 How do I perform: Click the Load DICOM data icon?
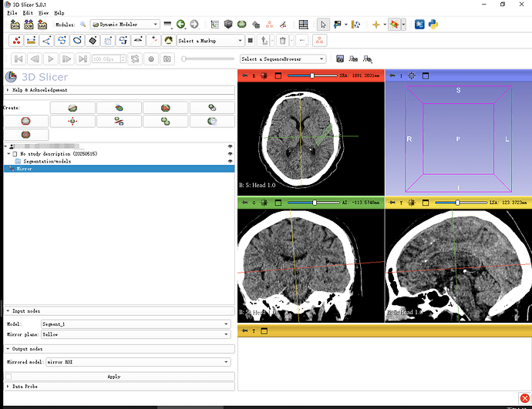pyautogui.click(x=29, y=25)
